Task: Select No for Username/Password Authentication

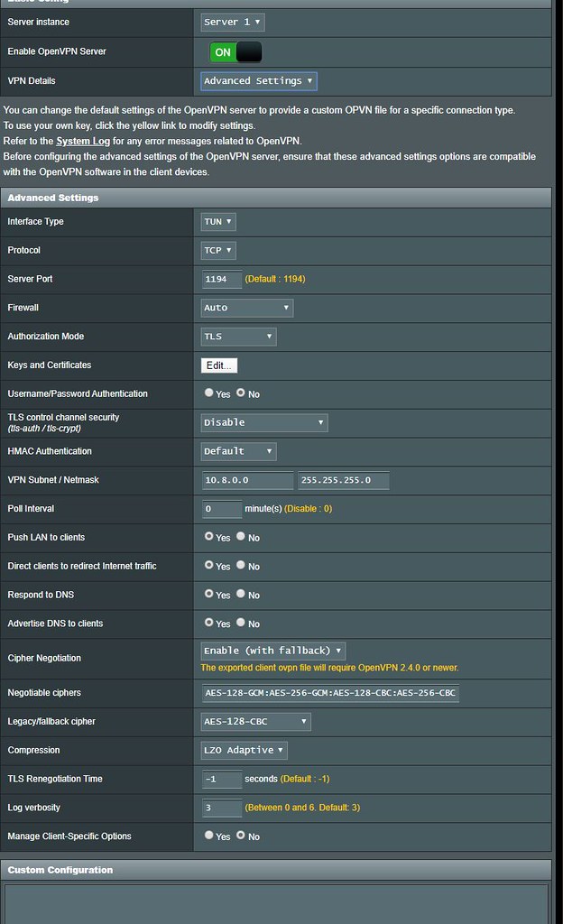Action: 241,393
